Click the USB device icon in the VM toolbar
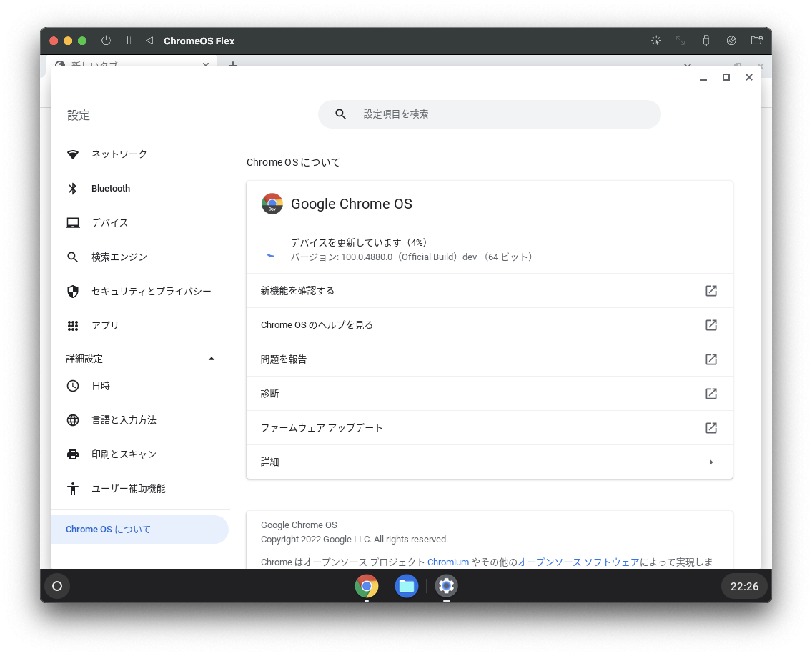Screen dimensions: 812x656 coord(706,40)
